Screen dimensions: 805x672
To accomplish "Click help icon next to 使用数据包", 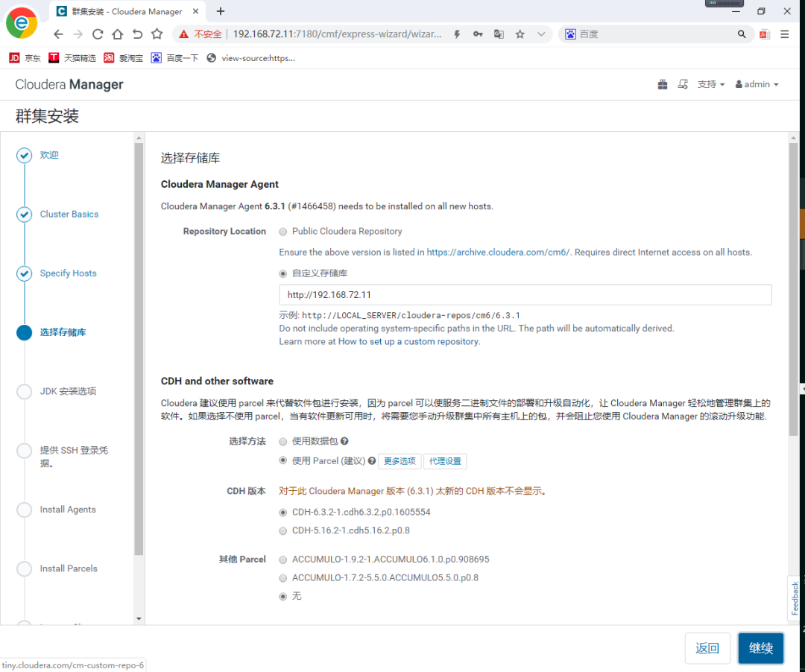I will coord(344,441).
